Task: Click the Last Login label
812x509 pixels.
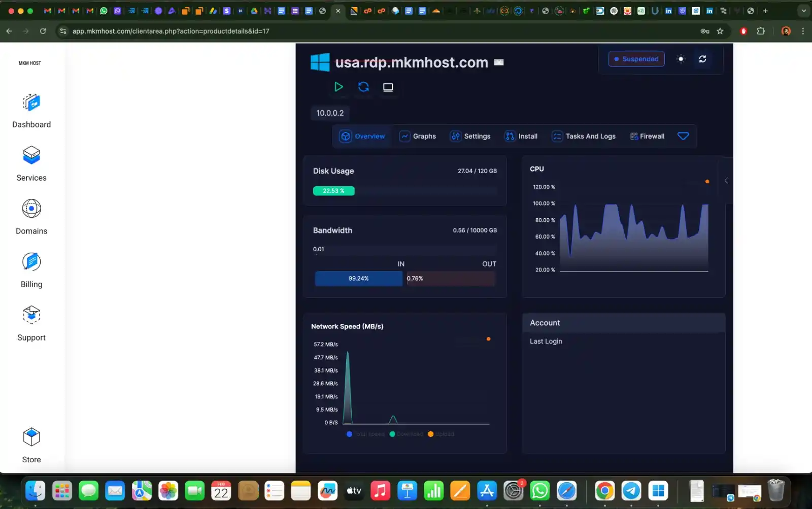Action: point(546,341)
